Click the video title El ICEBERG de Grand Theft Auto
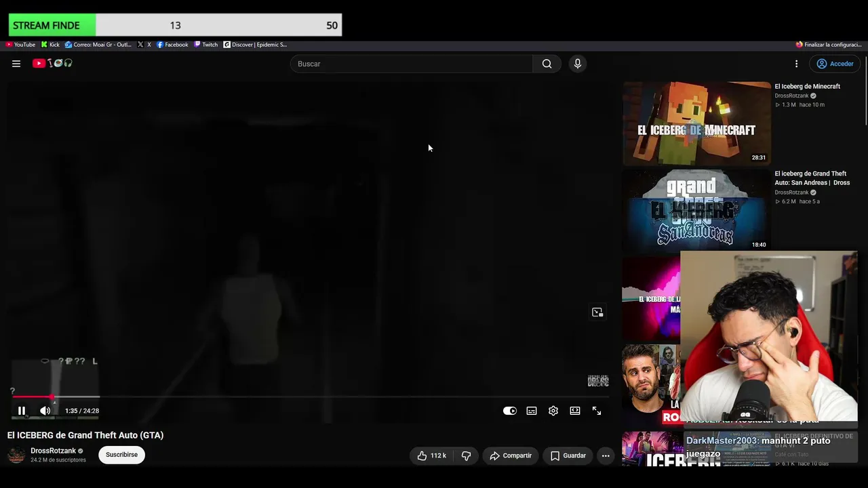Screen dimensions: 868x488 click(x=85, y=435)
